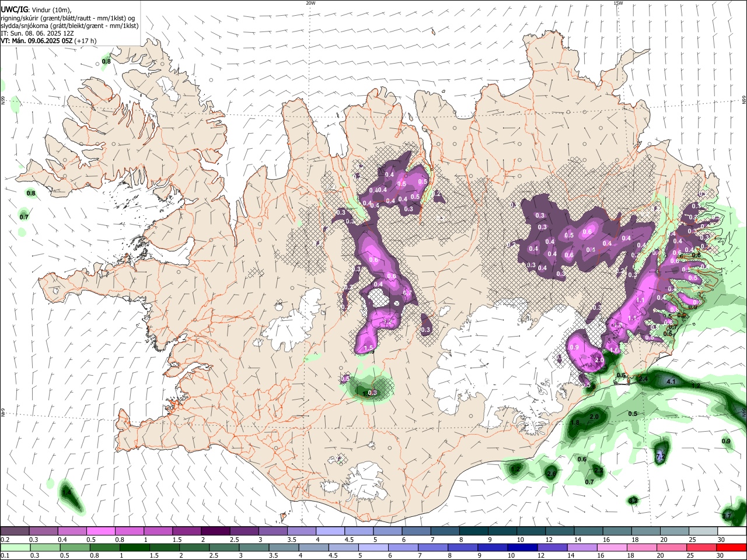Click the white 30 swatch in upper scale
Viewport: 747px width, 560px height.
coord(731,531)
